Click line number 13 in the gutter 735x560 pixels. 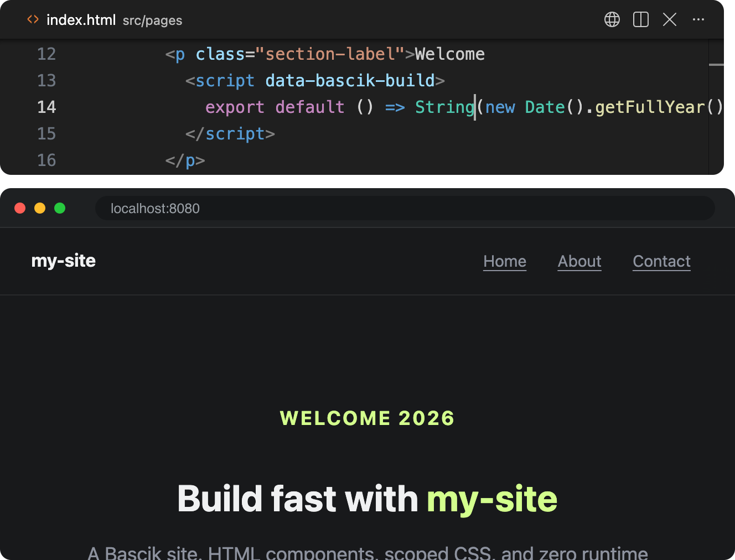coord(46,81)
